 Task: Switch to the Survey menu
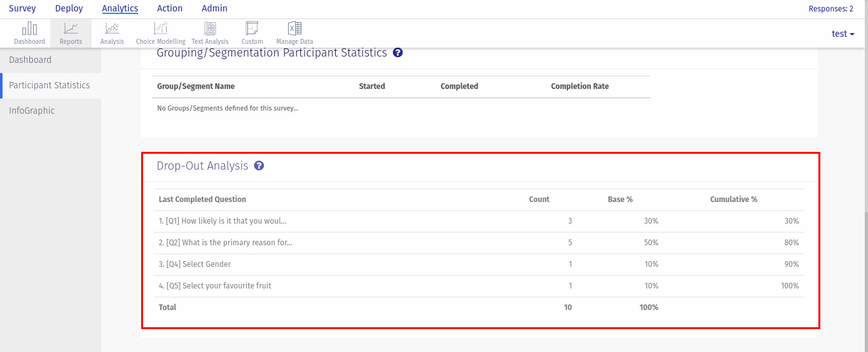(x=22, y=8)
